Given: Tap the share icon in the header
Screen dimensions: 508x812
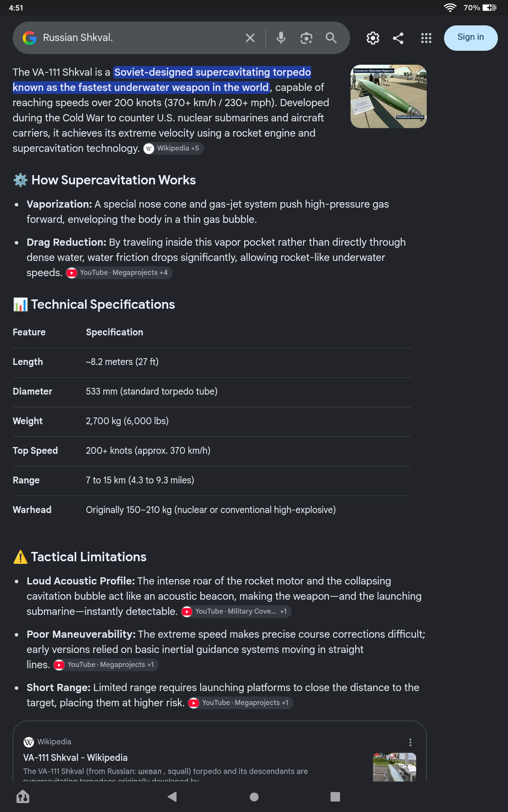Looking at the screenshot, I should point(398,38).
